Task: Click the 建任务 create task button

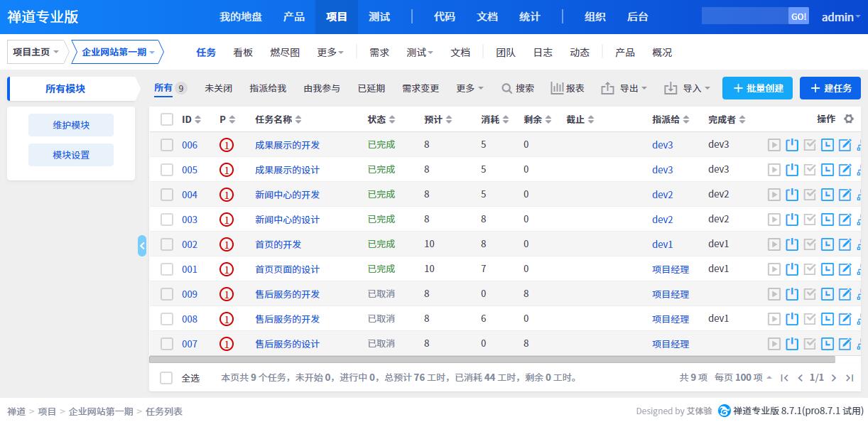Action: [x=830, y=88]
